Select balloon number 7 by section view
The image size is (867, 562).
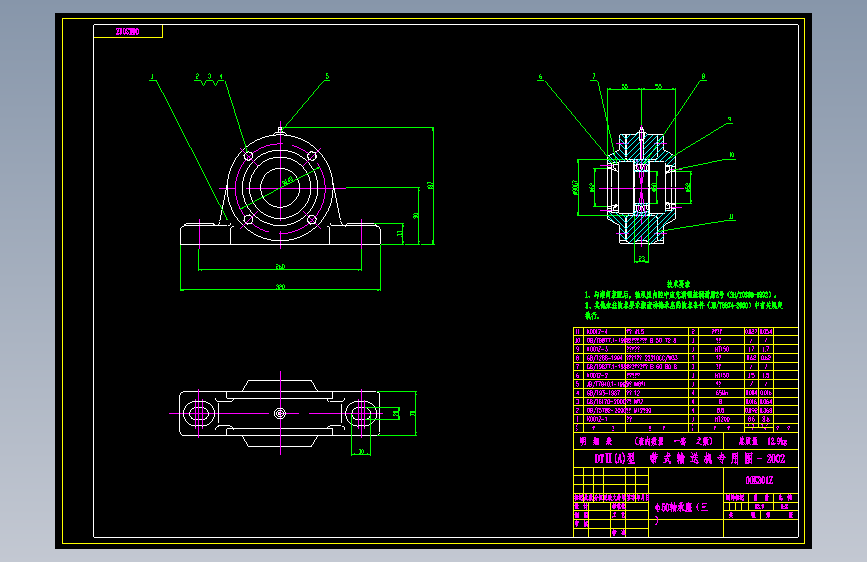point(594,76)
